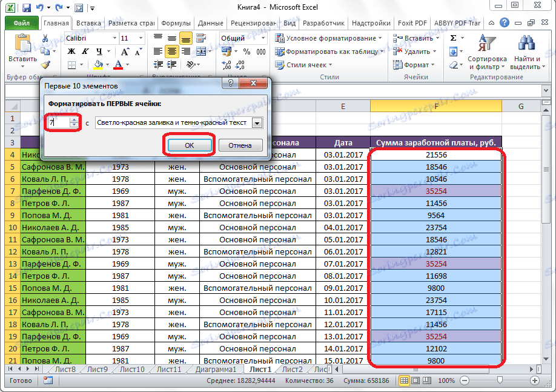Click the Отмена button in dialog

pyautogui.click(x=240, y=145)
